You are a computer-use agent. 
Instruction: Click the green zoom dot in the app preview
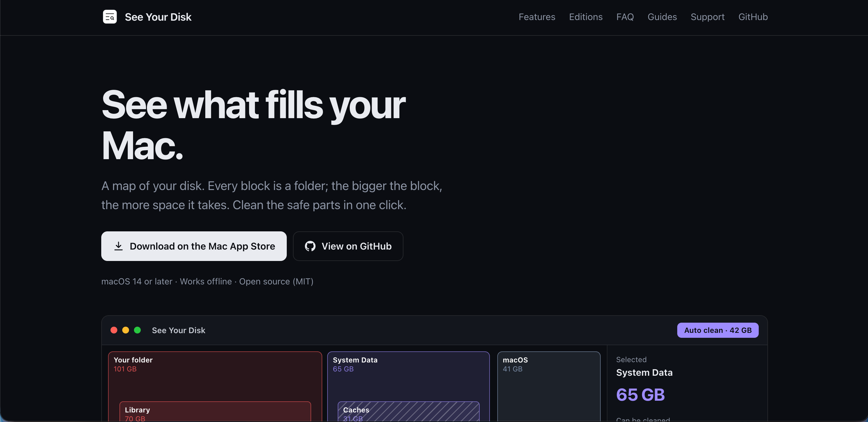tap(137, 330)
